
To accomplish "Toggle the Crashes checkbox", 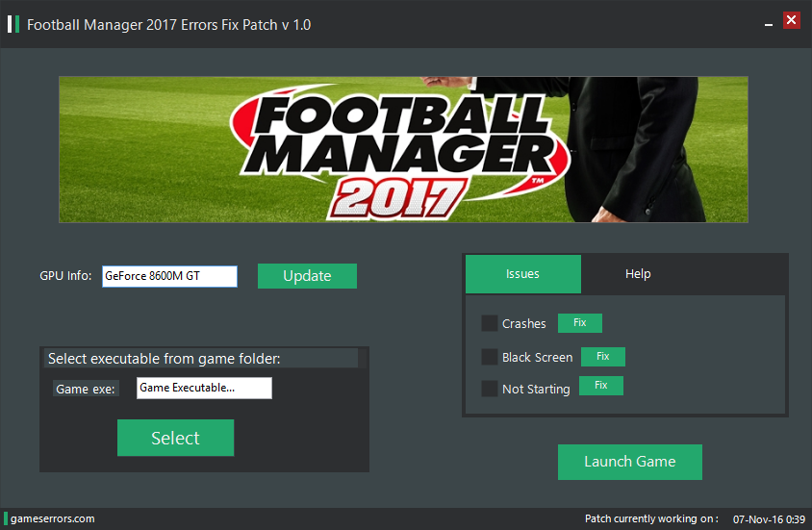I will coord(490,323).
